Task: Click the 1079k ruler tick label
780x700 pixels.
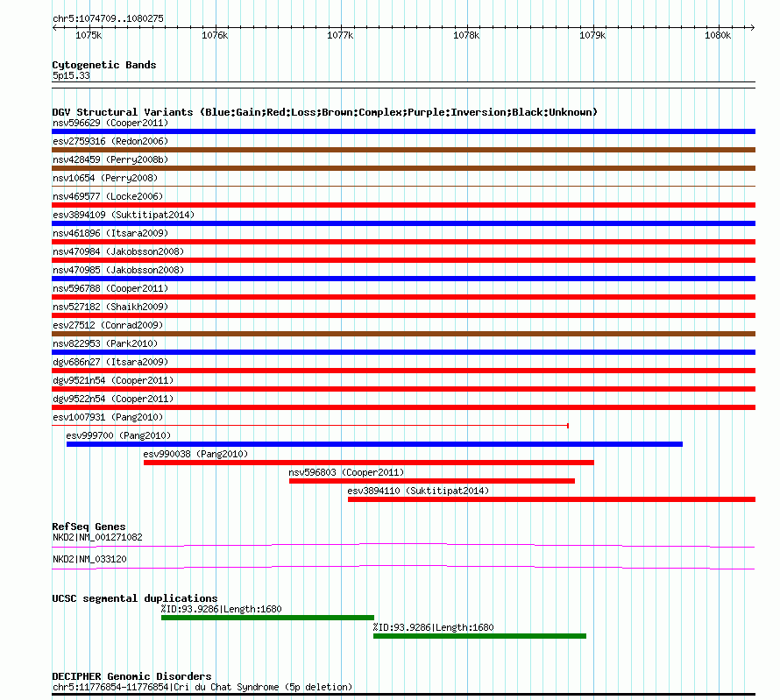Action: click(x=592, y=35)
